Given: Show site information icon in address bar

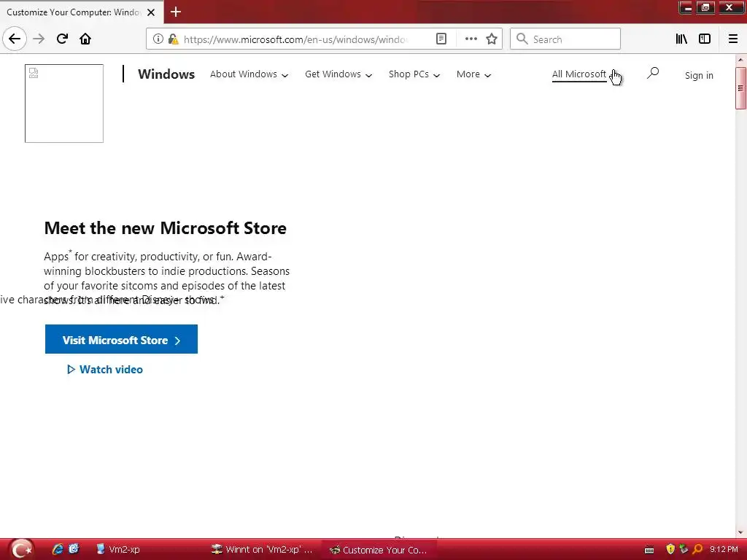Looking at the screenshot, I should point(158,39).
